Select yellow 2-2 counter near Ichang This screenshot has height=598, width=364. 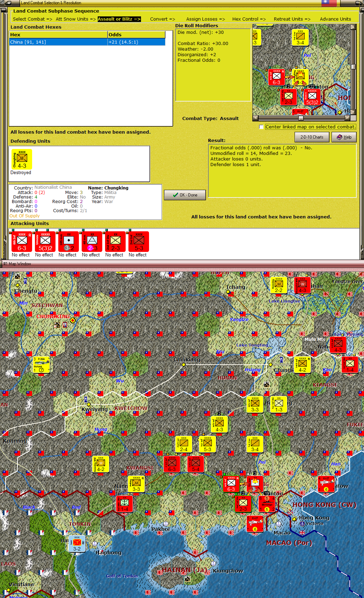279,285
